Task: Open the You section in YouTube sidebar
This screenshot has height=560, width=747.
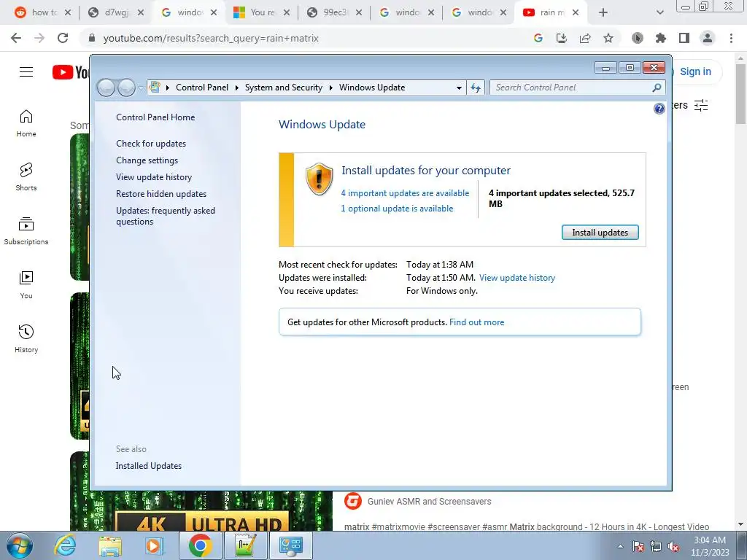Action: [x=26, y=285]
